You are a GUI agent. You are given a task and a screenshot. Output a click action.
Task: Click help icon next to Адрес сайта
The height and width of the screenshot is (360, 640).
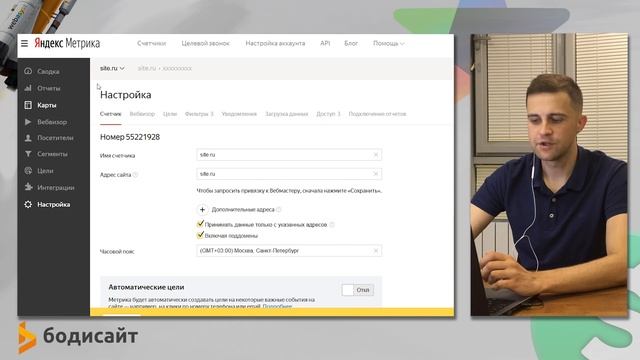click(x=135, y=175)
